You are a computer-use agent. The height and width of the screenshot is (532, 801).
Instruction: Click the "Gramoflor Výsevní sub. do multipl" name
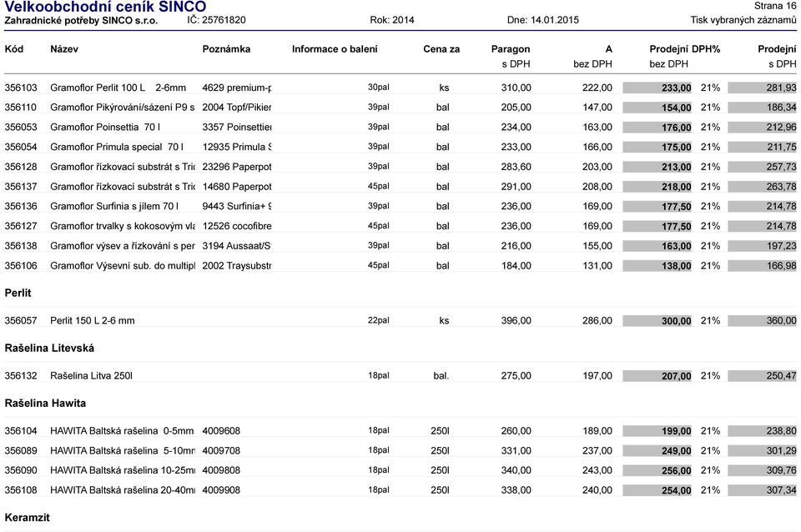coord(123,265)
